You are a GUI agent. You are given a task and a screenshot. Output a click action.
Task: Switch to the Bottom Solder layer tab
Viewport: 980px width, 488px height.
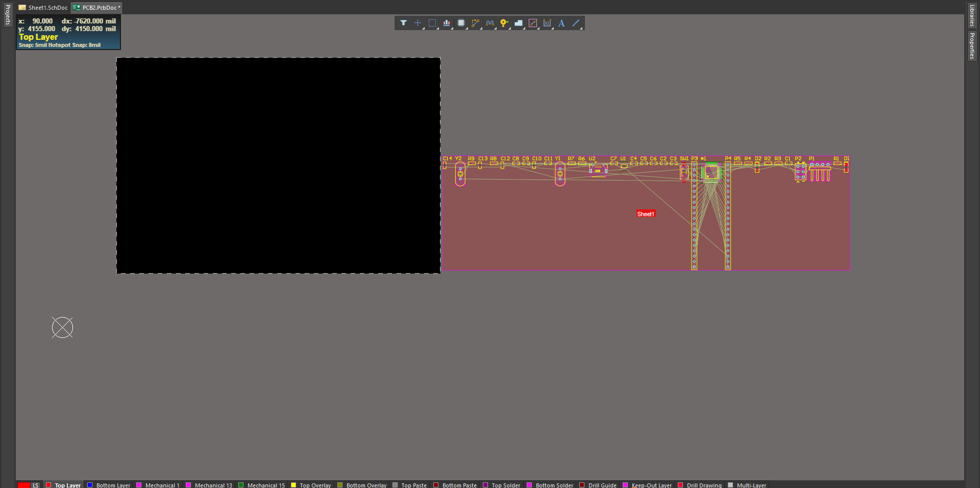click(x=550, y=485)
